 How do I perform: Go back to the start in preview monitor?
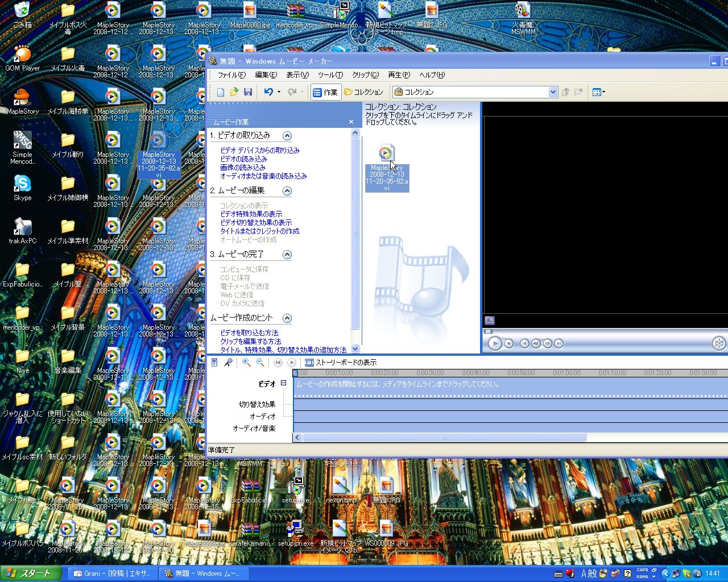525,343
